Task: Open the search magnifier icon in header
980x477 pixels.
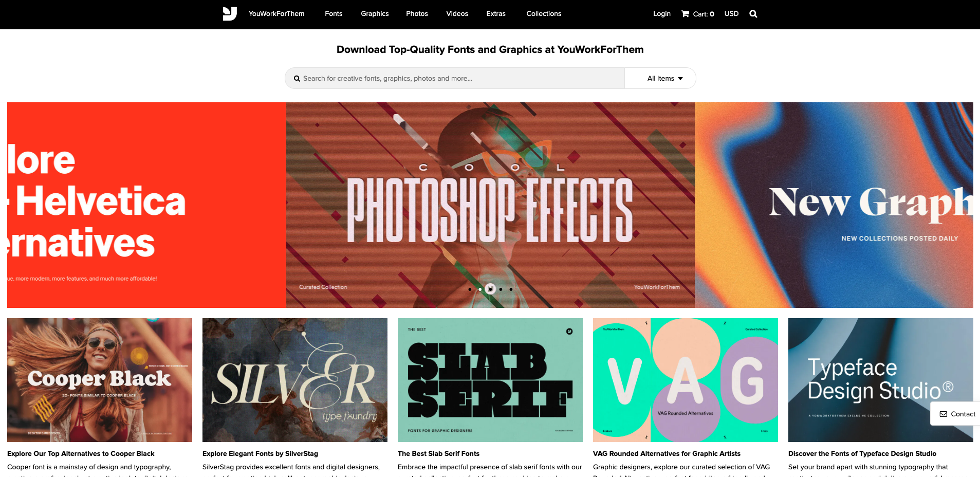Action: coord(753,14)
